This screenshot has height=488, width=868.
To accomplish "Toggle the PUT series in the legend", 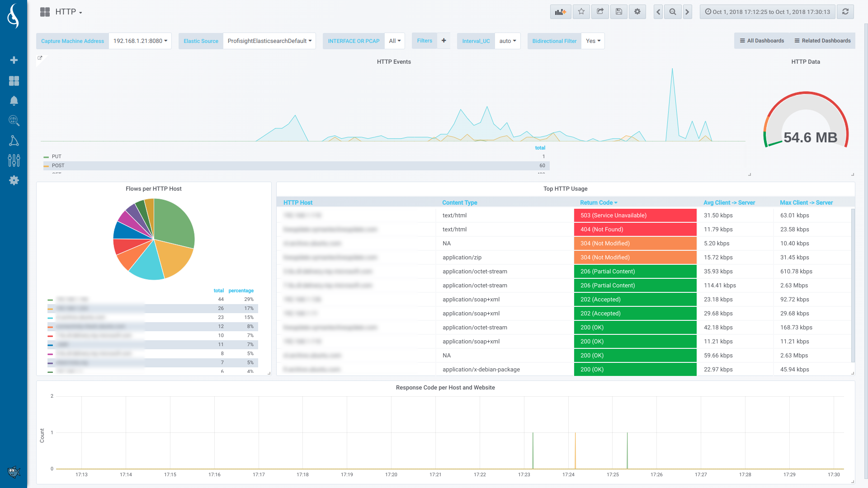I will (57, 157).
